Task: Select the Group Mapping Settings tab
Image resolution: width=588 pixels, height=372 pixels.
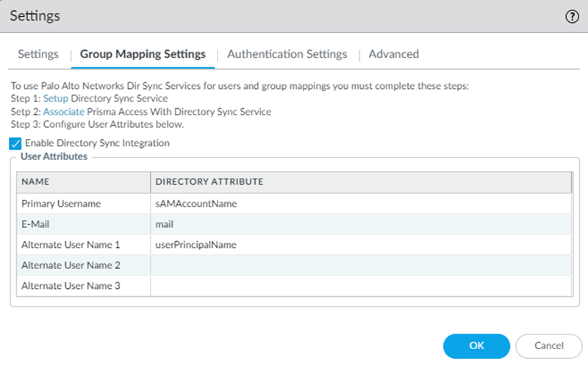Action: pyautogui.click(x=143, y=54)
